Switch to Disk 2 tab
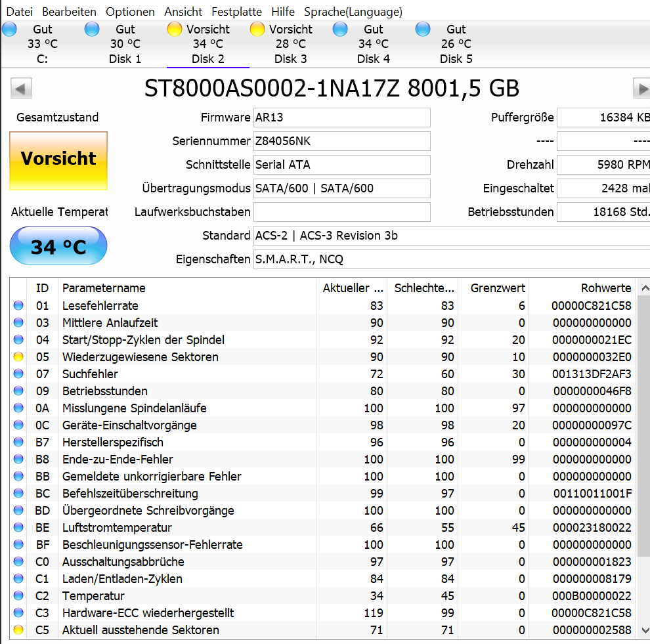This screenshot has width=650, height=644. 207,44
